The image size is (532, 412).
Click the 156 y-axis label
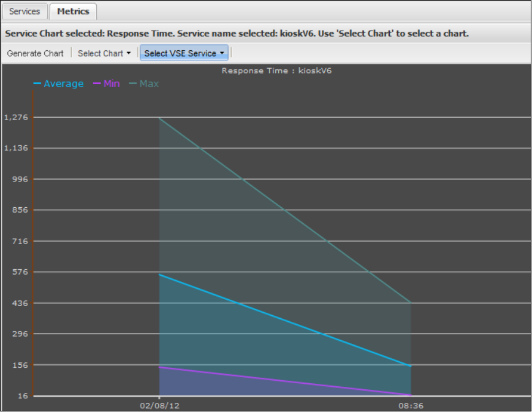click(x=20, y=365)
